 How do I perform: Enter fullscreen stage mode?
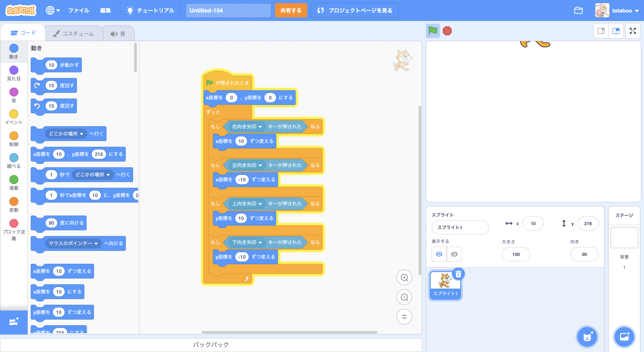tap(633, 31)
